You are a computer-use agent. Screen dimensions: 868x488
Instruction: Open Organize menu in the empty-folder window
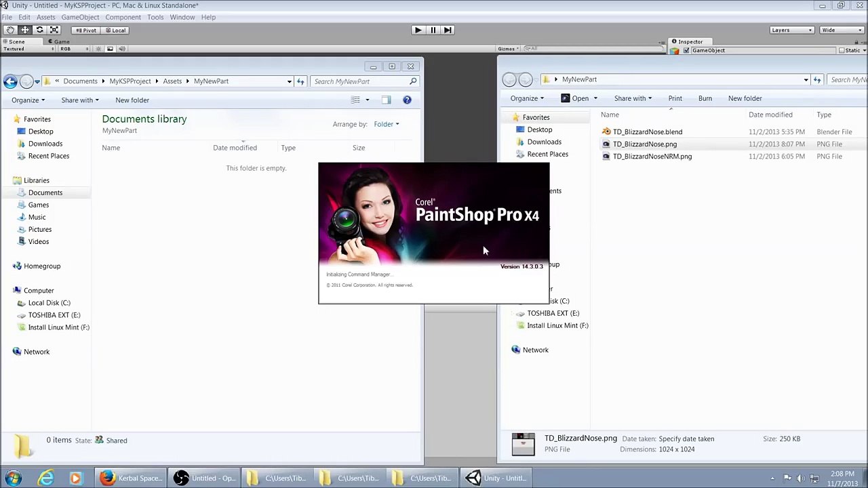pyautogui.click(x=28, y=100)
